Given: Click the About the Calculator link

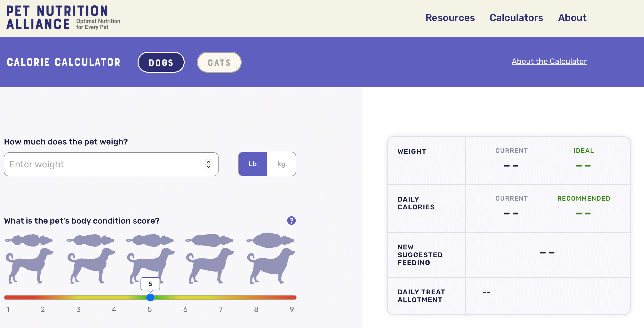Looking at the screenshot, I should [549, 61].
